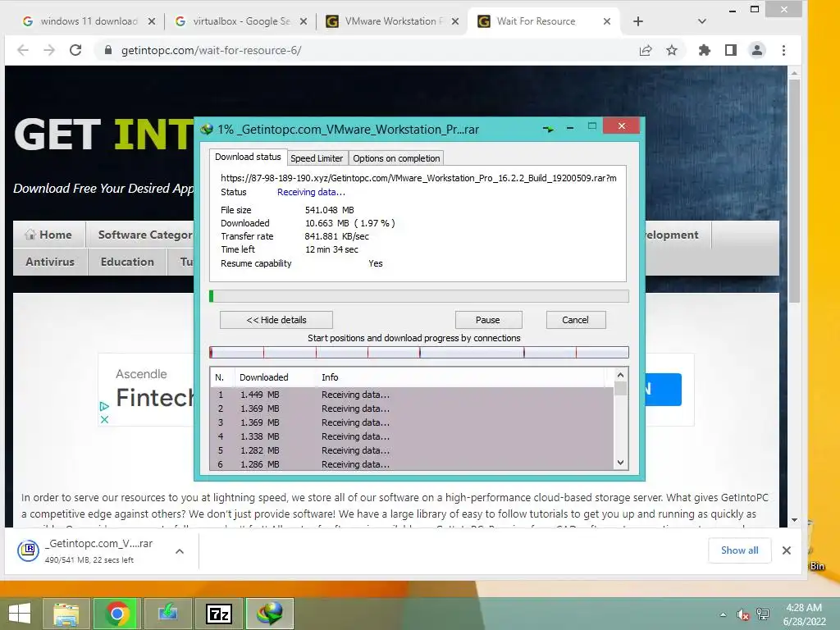Show hidden system tray icons
The image size is (840, 630).
tap(723, 614)
